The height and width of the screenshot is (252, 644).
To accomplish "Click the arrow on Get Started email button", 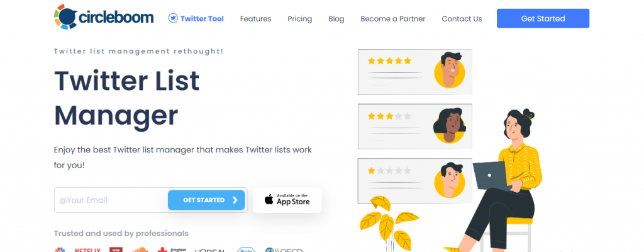I will (x=235, y=200).
